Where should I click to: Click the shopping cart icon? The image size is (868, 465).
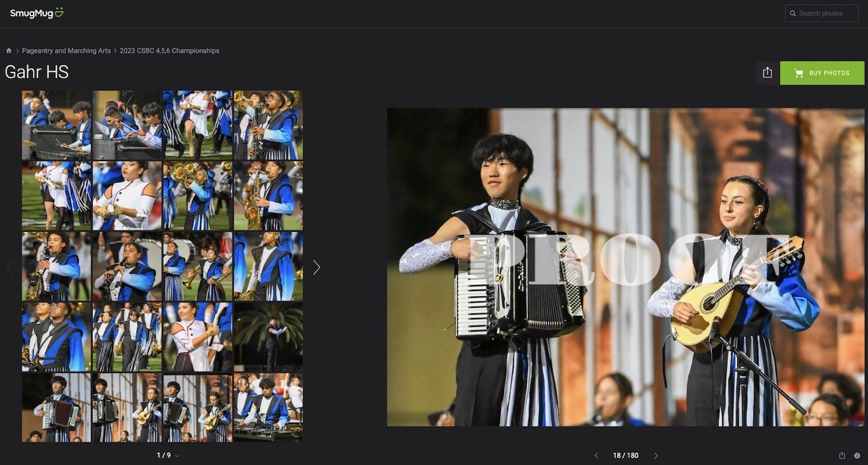pos(799,73)
